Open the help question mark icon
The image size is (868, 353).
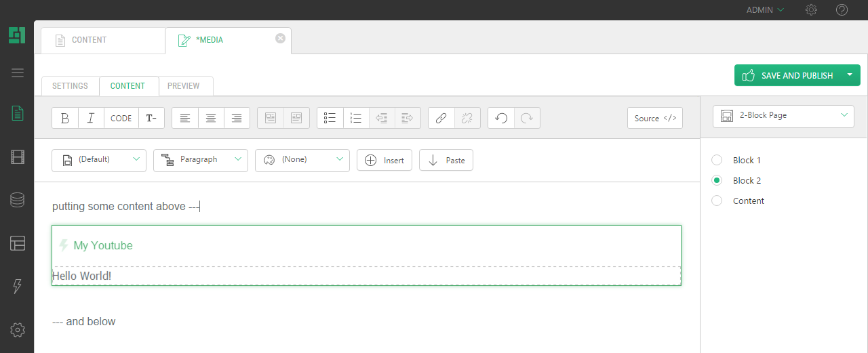(x=842, y=10)
